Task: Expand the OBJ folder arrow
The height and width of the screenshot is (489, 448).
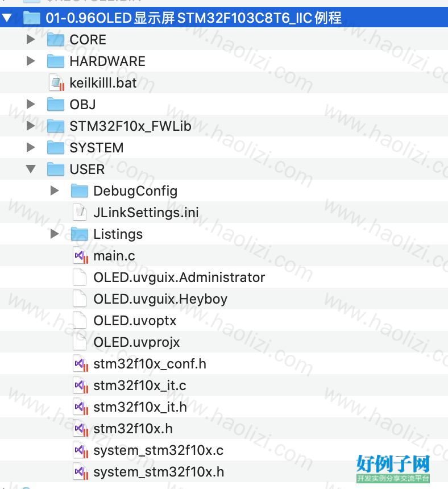Action: (x=31, y=104)
